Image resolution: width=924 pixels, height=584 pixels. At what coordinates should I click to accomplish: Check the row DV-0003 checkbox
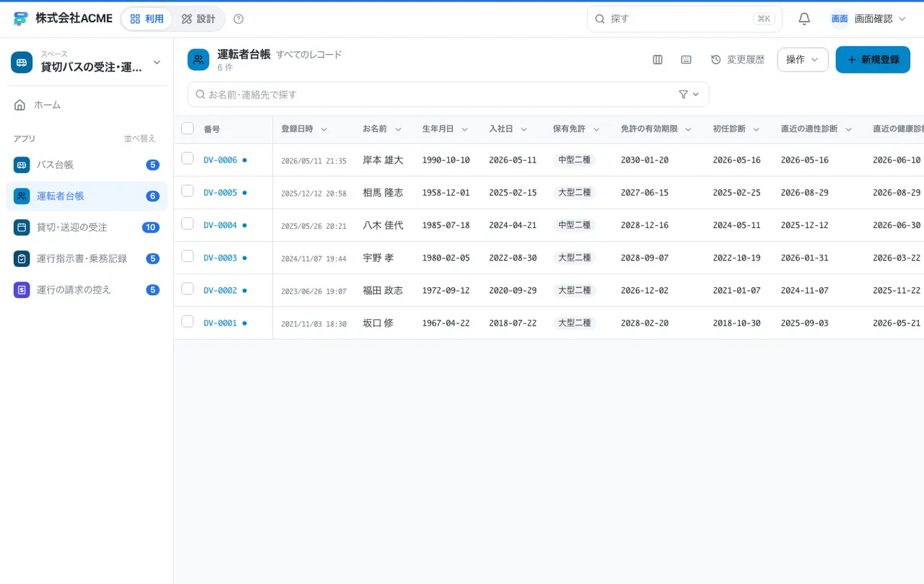(x=188, y=256)
